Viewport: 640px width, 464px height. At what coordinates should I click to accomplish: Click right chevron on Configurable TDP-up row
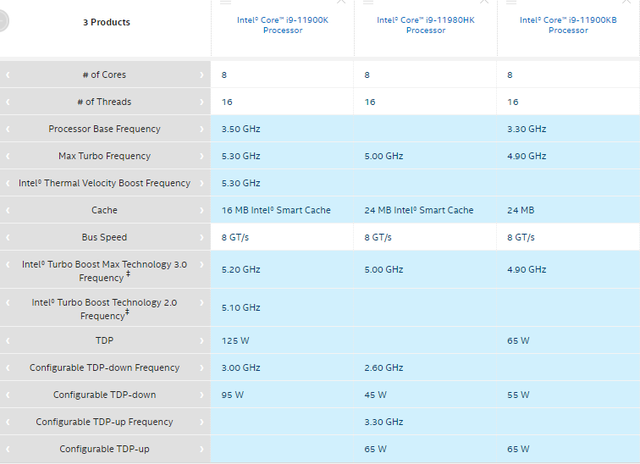(202, 448)
